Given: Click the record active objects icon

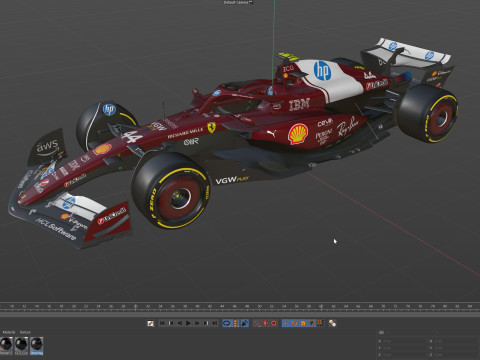Looking at the screenshot, I should (x=257, y=323).
